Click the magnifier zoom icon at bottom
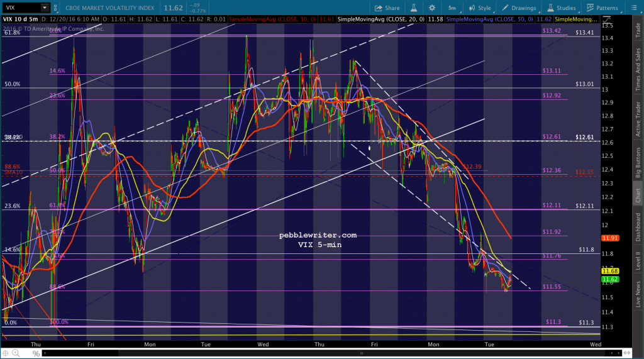The width and height of the screenshot is (644, 359). tap(16, 353)
